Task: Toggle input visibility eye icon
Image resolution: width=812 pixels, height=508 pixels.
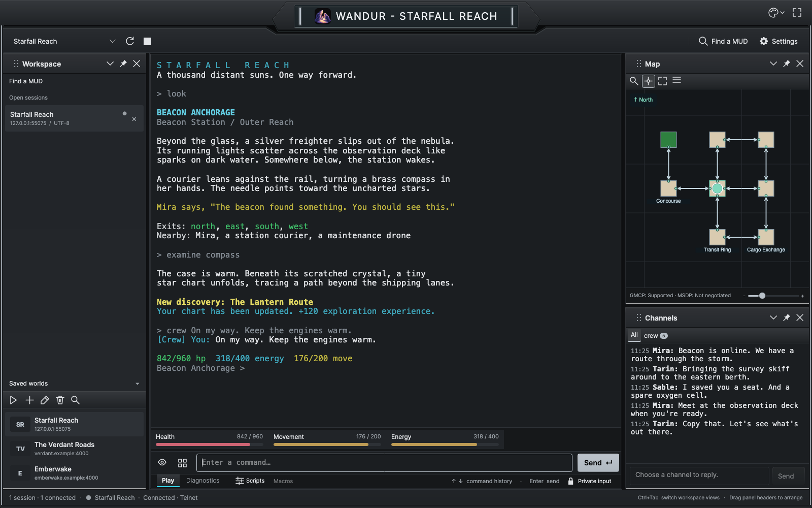Action: pos(162,462)
